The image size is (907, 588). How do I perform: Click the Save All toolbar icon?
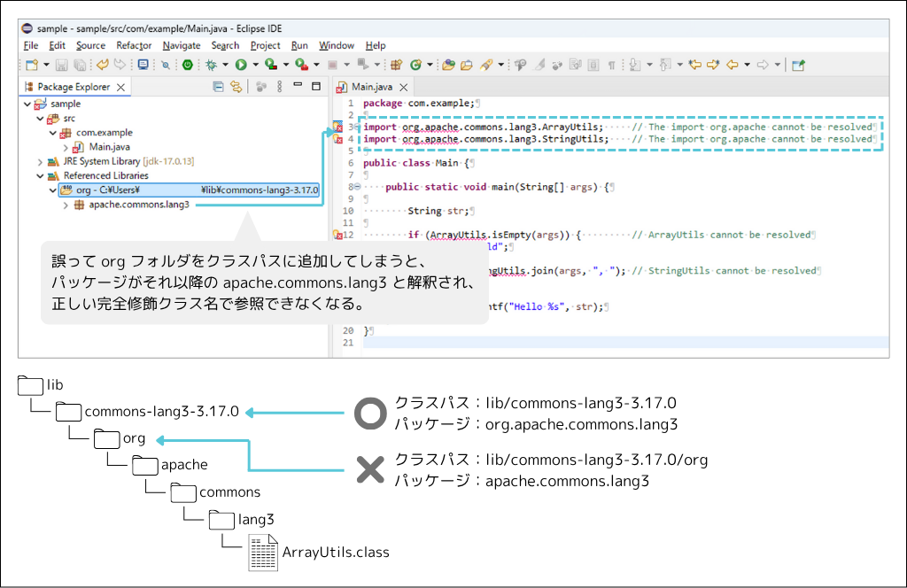click(x=80, y=65)
